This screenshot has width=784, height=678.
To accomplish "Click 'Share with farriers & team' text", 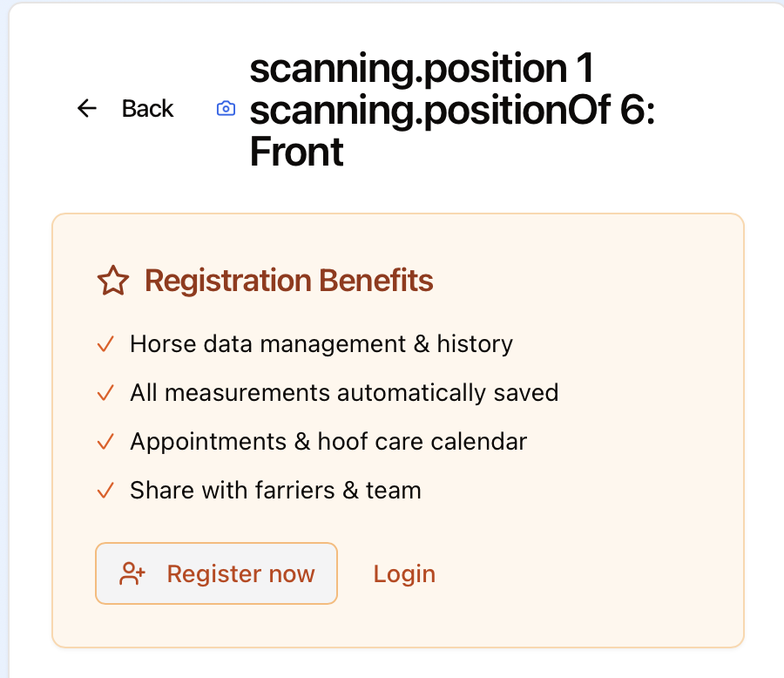I will (275, 491).
